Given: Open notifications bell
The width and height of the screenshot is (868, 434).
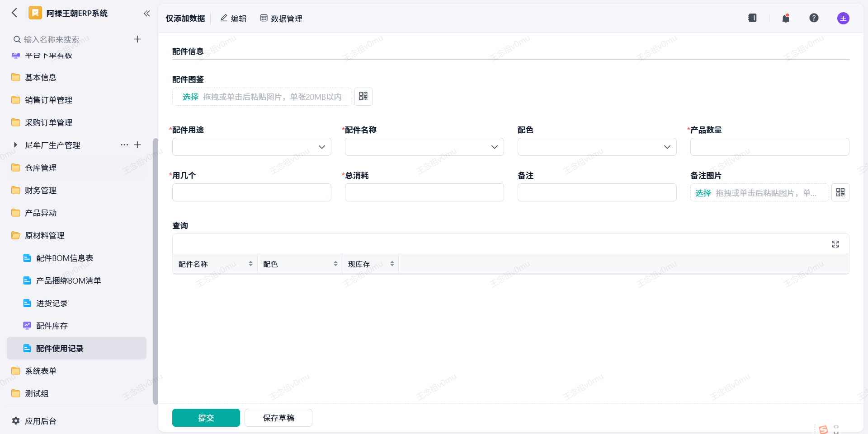Looking at the screenshot, I should pos(786,18).
